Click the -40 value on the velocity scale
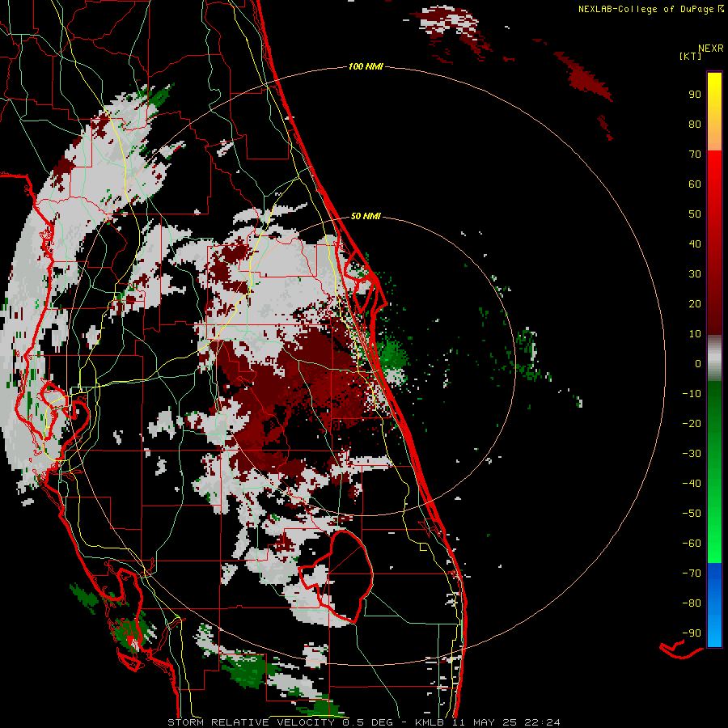The image size is (728, 728). [x=692, y=484]
